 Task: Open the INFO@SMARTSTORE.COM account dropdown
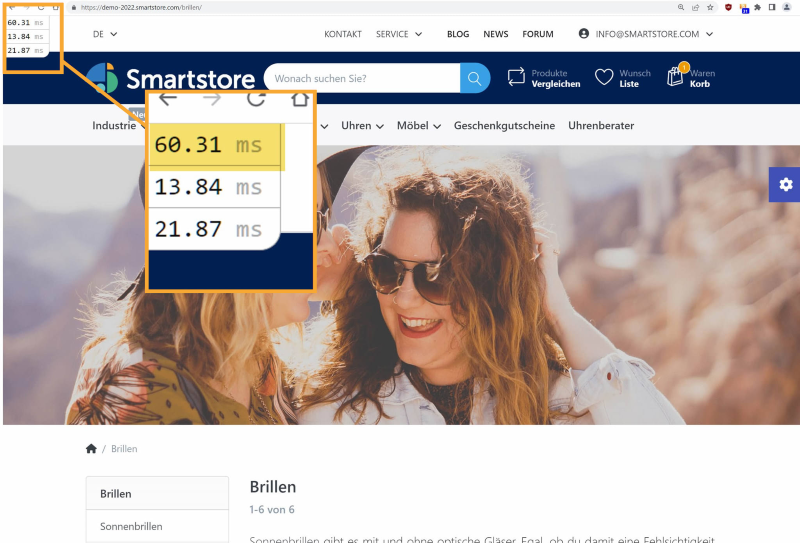[646, 34]
